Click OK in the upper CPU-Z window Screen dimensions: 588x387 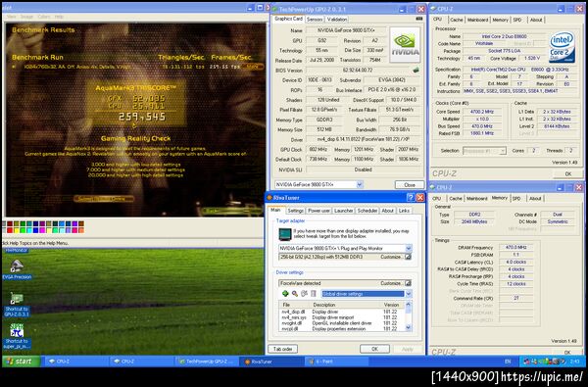coord(567,173)
